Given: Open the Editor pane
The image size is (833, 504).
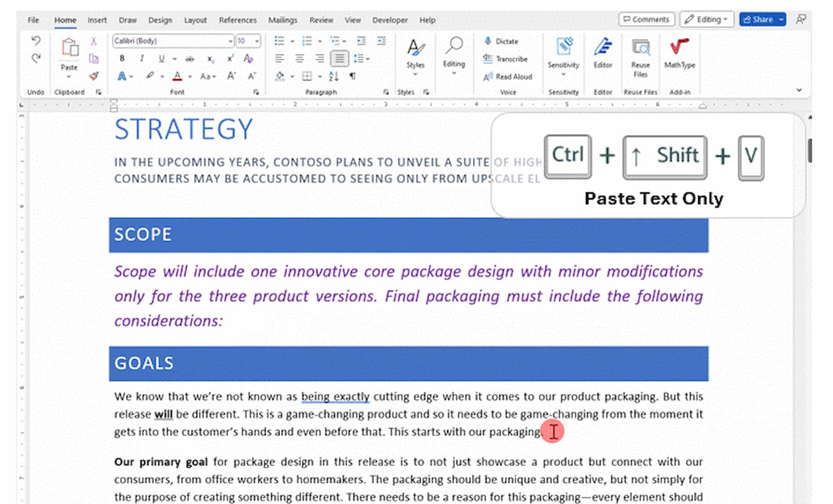Looking at the screenshot, I should pos(603,53).
